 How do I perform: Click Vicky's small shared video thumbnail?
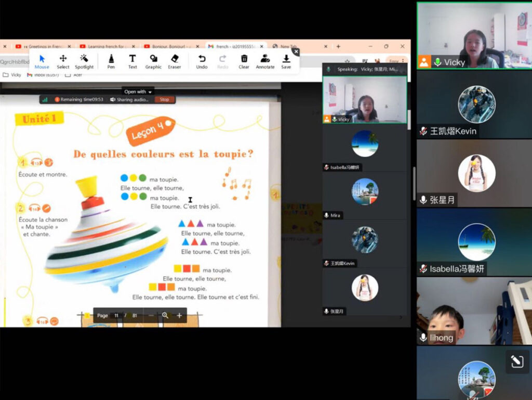click(x=365, y=100)
